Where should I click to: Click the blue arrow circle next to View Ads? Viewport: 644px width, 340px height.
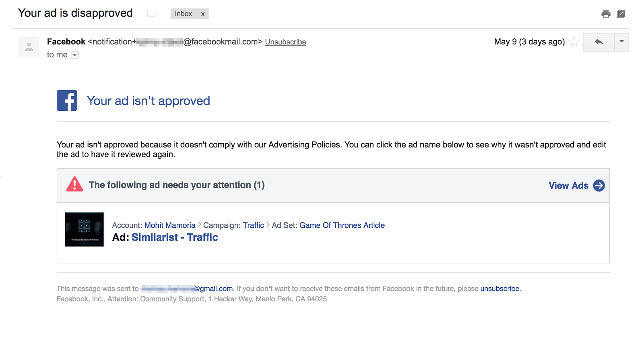[599, 185]
